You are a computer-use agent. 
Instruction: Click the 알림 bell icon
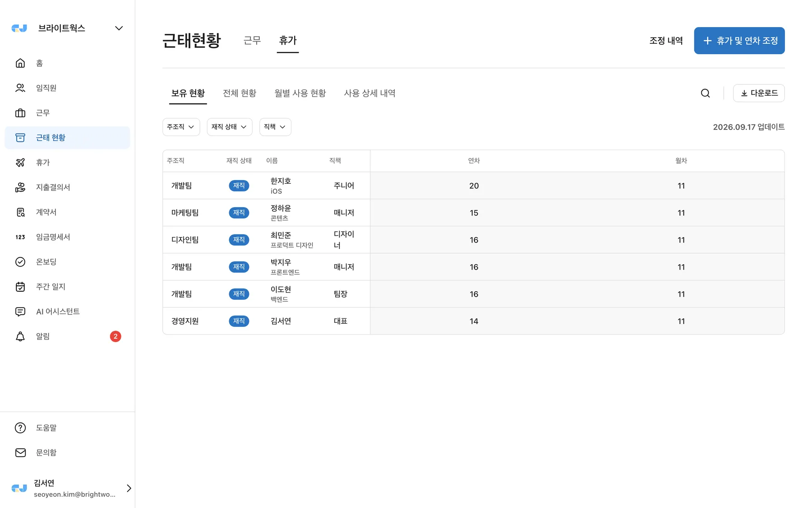[20, 336]
